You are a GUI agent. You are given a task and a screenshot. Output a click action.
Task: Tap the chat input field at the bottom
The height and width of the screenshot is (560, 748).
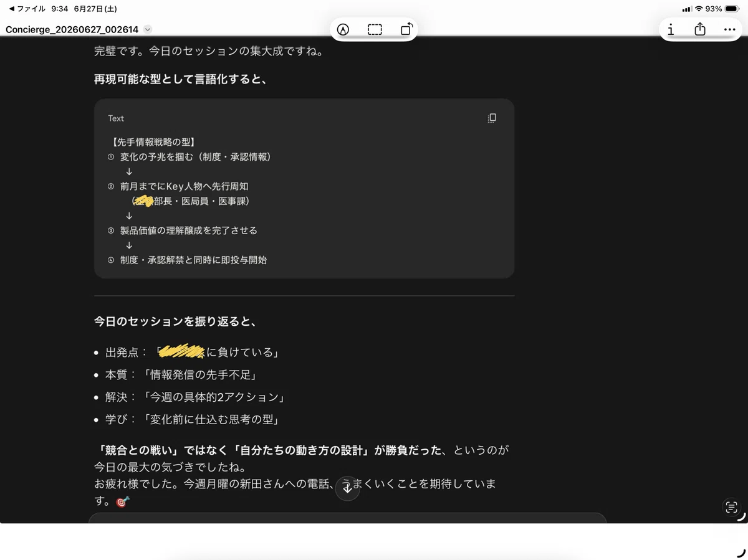pos(347,518)
